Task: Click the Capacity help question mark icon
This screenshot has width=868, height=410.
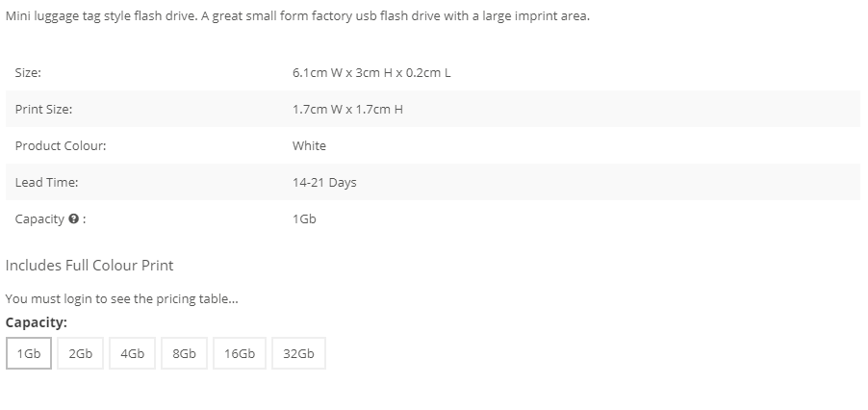Action: 73,219
